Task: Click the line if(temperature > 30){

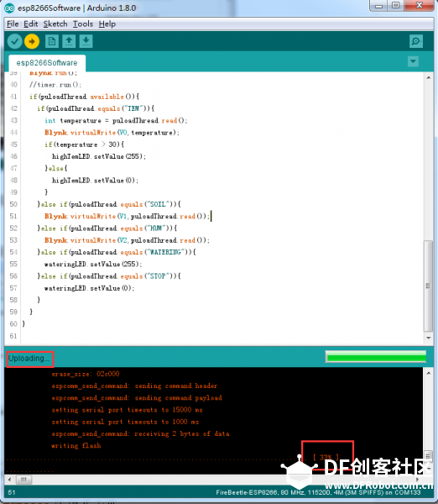Action: pos(84,144)
